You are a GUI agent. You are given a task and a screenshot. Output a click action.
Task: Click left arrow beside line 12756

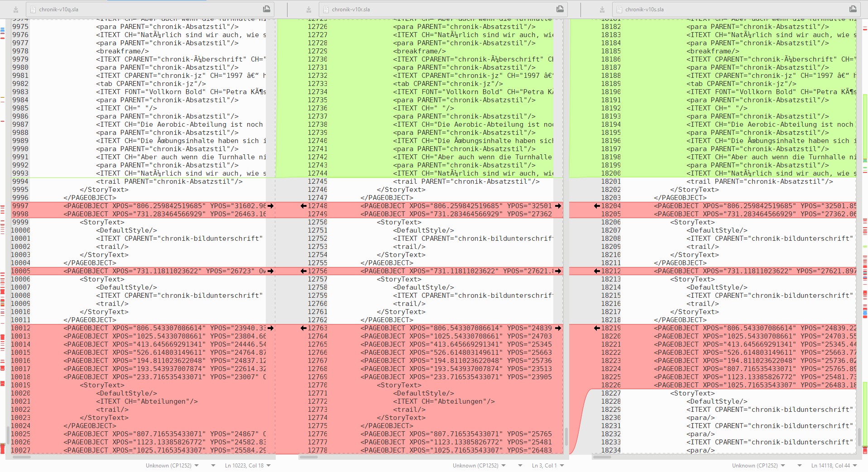pos(303,271)
